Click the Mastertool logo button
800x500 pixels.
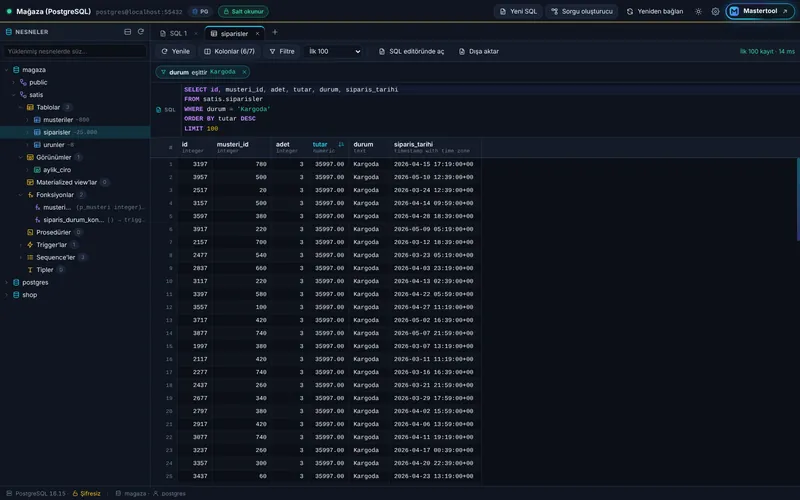[760, 11]
